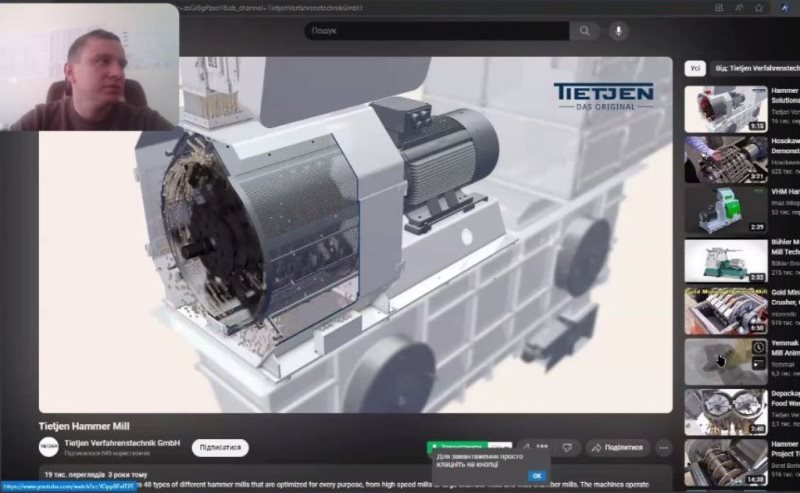Image resolution: width=800 pixels, height=493 pixels.
Task: Open Tietjen Verfahrenstechnik GmbH channel link
Action: coord(122,443)
